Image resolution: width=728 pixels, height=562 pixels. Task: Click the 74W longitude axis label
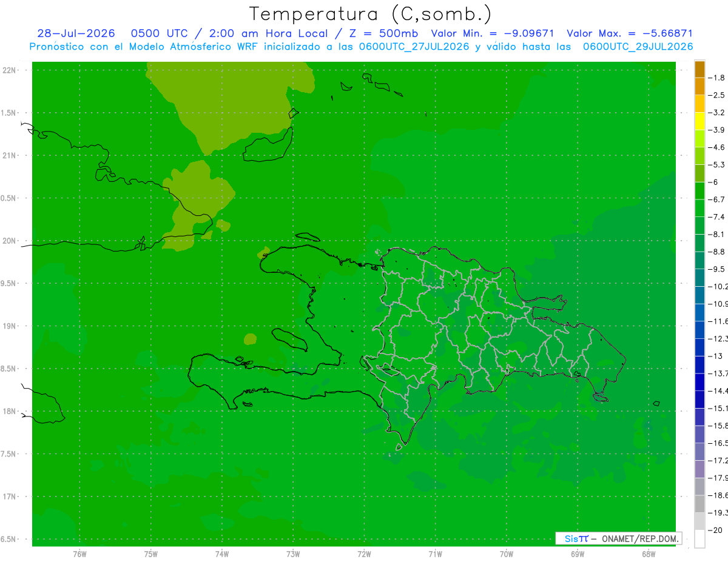(222, 554)
